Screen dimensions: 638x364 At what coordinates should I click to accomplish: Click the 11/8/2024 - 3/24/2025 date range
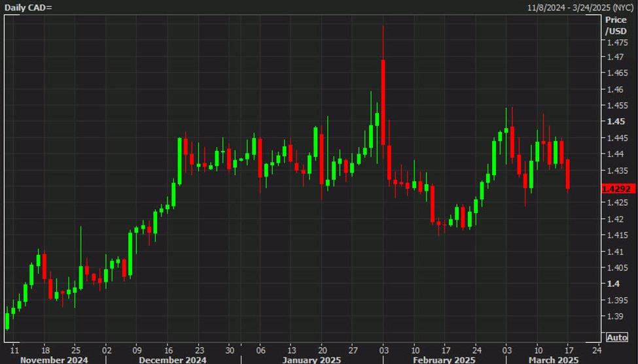pyautogui.click(x=579, y=7)
